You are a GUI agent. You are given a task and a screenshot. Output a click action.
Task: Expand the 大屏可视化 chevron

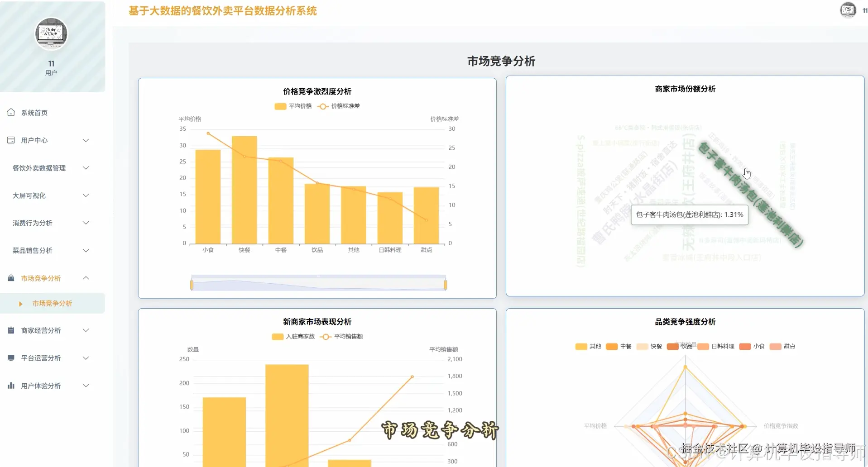click(86, 195)
